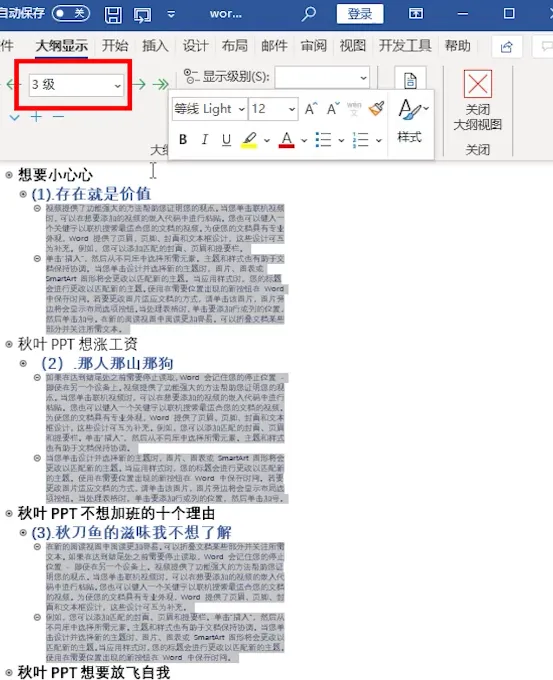Click bullet beside 秋叶 PPT 不想加班的十个理由
Screen dimensions: 553x680
(9, 513)
